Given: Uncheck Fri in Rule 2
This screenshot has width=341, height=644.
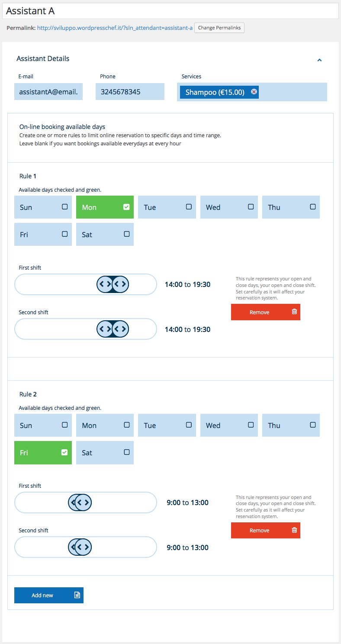Looking at the screenshot, I should [64, 452].
